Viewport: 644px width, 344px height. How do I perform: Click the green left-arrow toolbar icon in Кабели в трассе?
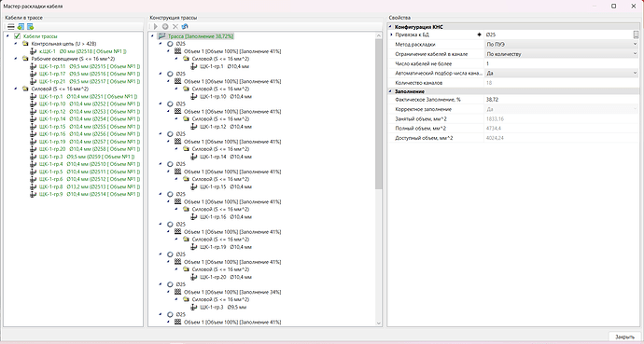tap(21, 27)
